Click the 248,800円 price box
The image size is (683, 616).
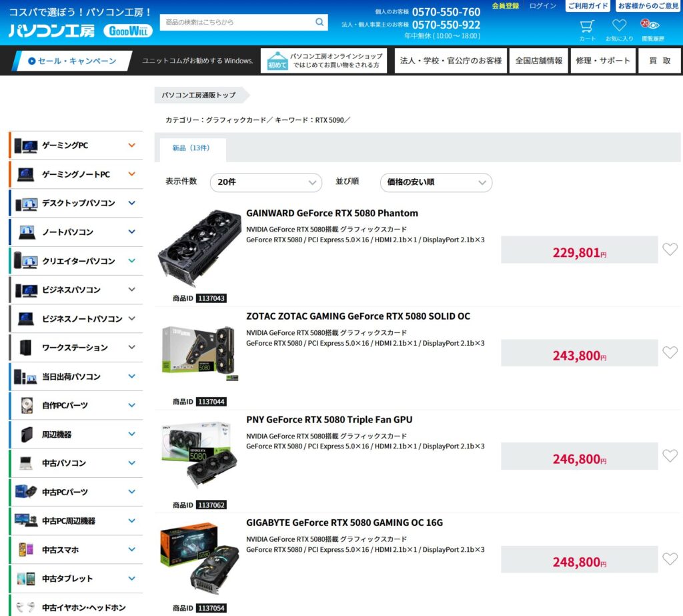coord(579,559)
